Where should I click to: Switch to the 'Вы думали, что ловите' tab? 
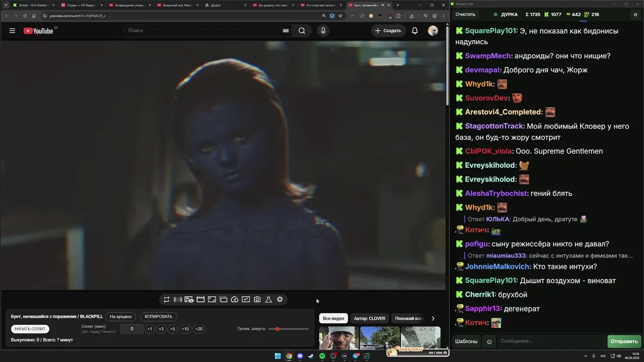[x=272, y=5]
